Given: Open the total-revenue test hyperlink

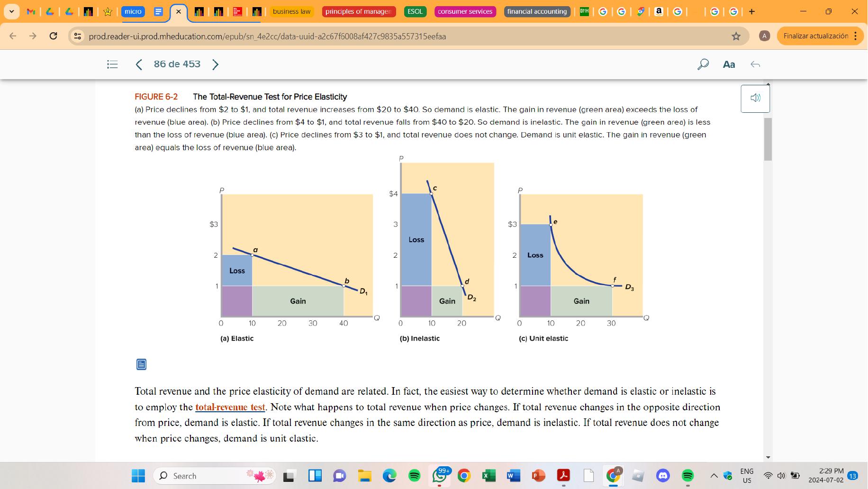Looking at the screenshot, I should click(x=230, y=407).
